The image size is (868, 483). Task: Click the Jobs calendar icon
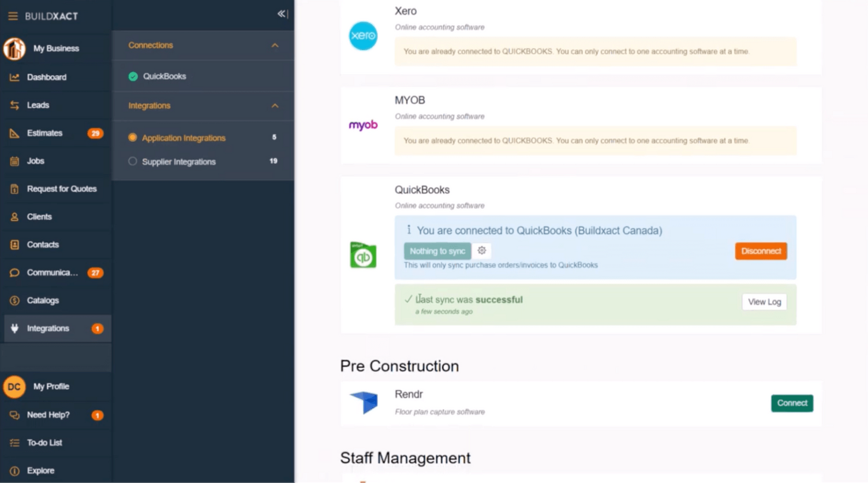pos(14,161)
